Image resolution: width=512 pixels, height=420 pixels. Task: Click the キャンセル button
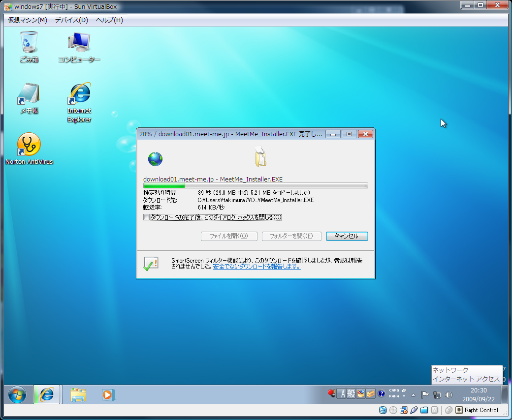(x=347, y=236)
